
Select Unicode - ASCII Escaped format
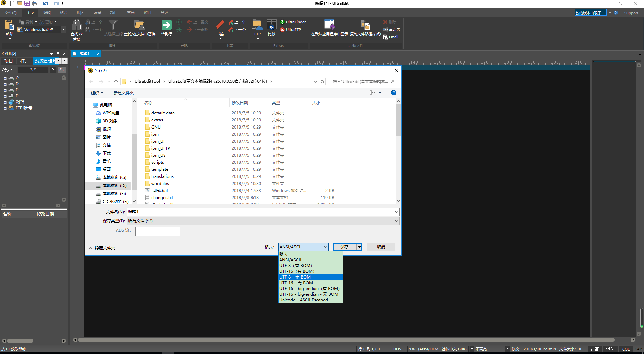pos(311,300)
